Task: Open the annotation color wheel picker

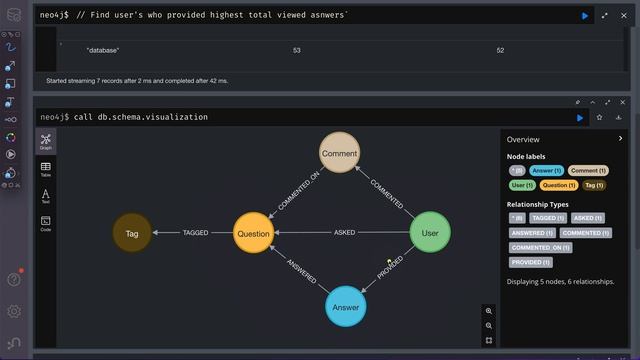Action: tap(11, 137)
